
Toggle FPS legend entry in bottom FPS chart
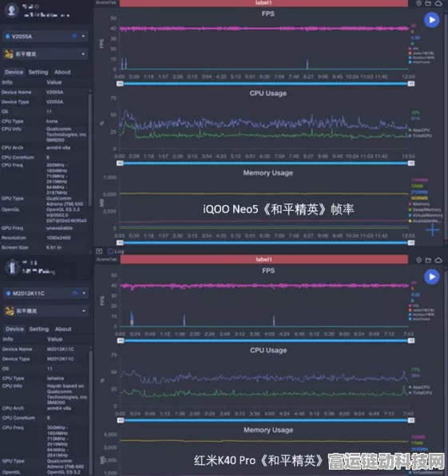point(414,305)
